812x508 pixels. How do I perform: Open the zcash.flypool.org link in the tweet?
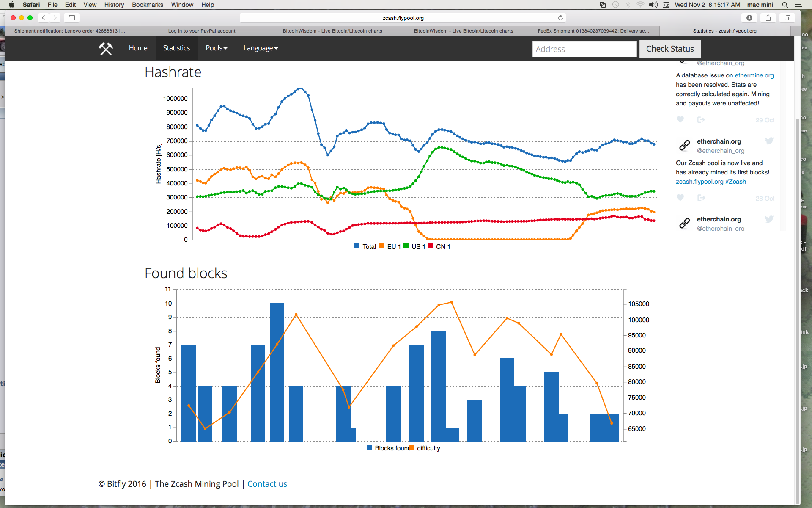[700, 182]
